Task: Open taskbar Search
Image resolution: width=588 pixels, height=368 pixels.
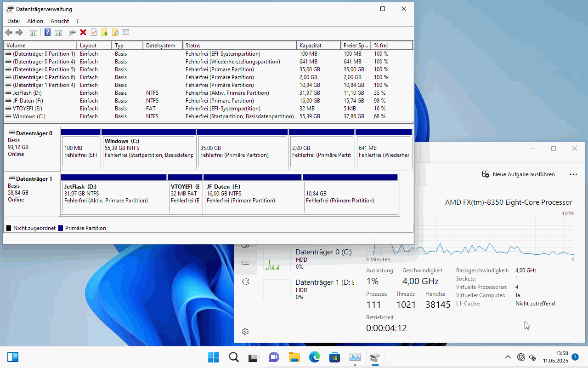Action: (233, 357)
